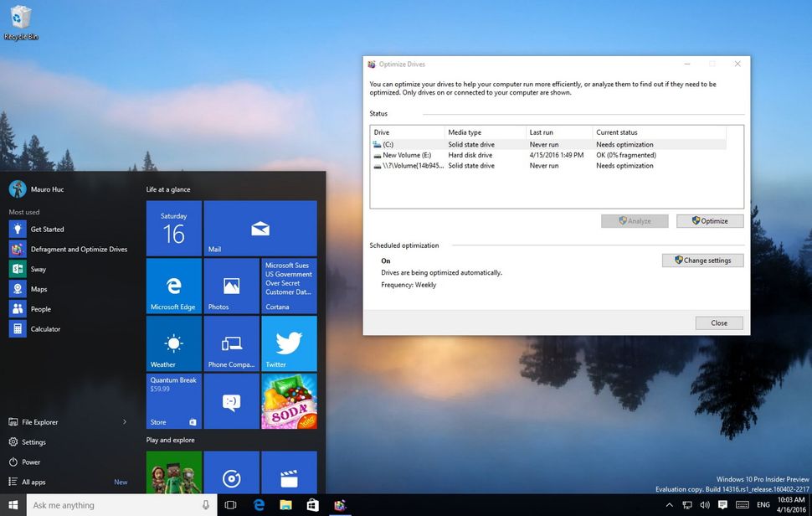Expand the File Explorer entry in Start menu
This screenshot has height=516, width=812.
tap(126, 422)
